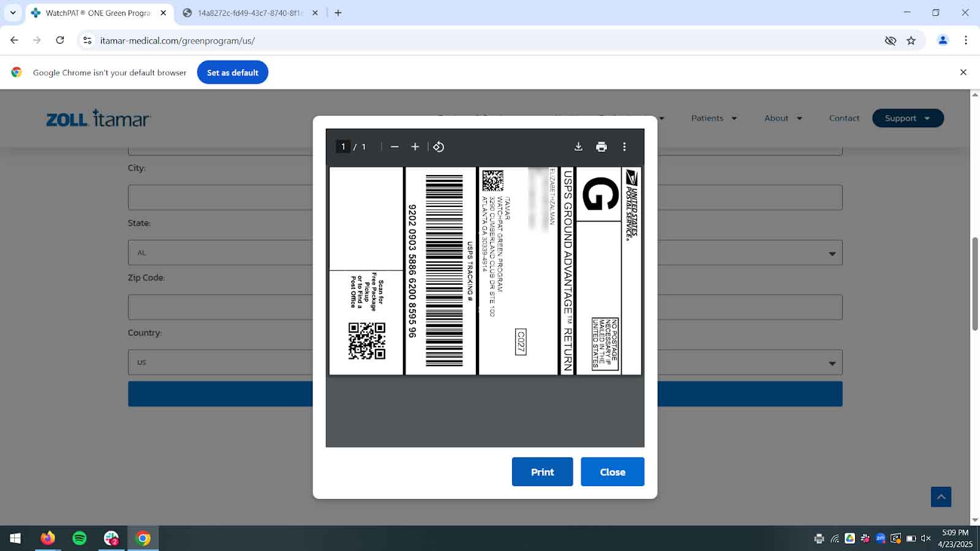Close the label preview dialog
This screenshot has height=551, width=980.
tap(612, 472)
